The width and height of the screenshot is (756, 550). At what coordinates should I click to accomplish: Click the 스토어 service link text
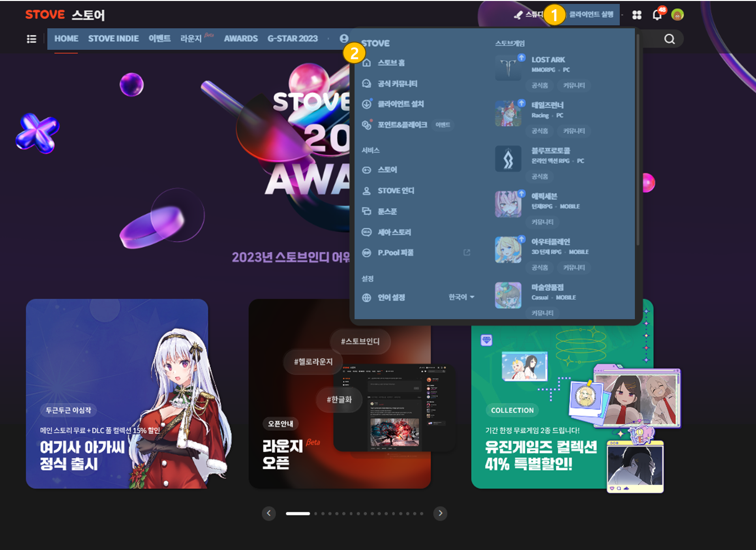tap(387, 170)
